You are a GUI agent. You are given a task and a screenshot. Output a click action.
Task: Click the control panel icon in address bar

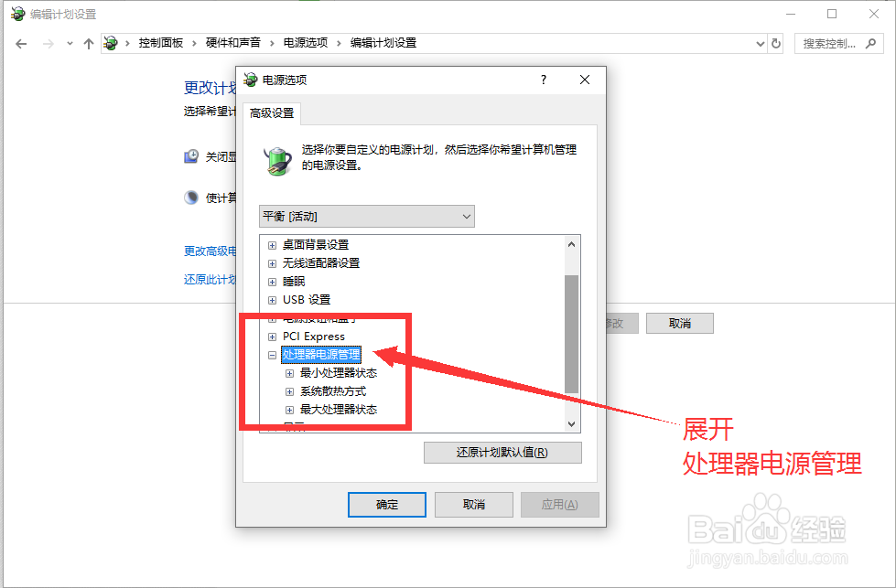pos(111,43)
